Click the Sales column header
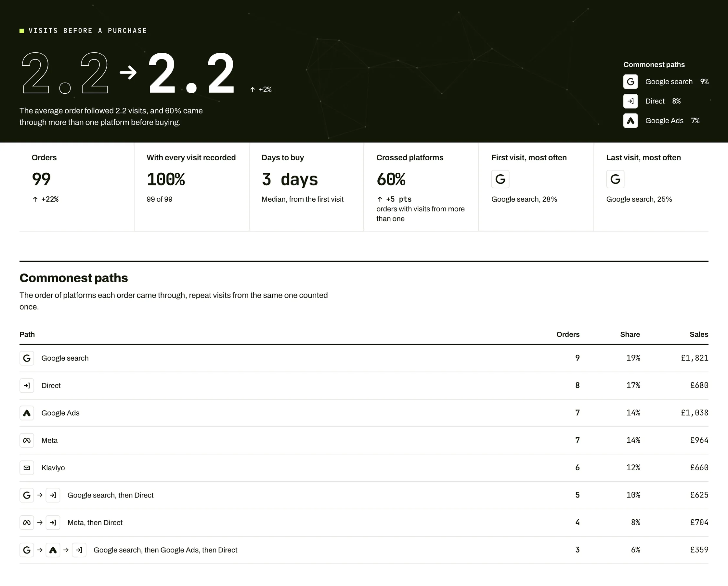 coord(699,334)
